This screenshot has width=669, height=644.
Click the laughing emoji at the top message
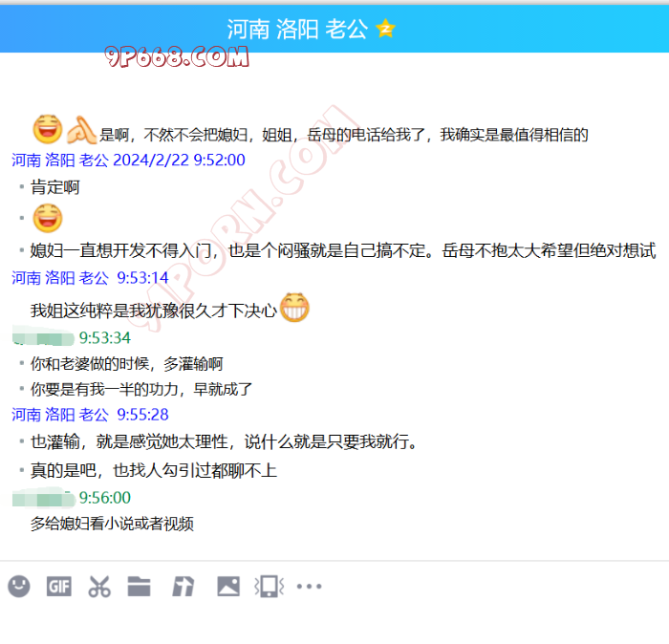(x=47, y=128)
